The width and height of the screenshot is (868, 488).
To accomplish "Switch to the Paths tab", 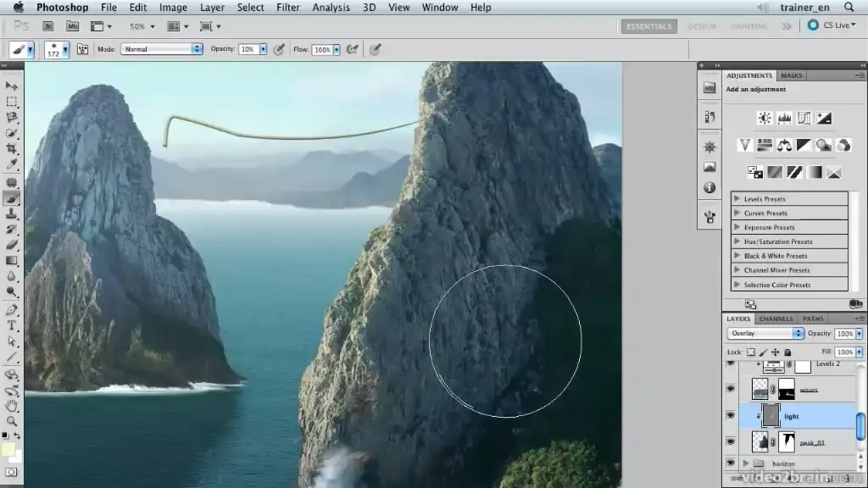I will point(813,319).
